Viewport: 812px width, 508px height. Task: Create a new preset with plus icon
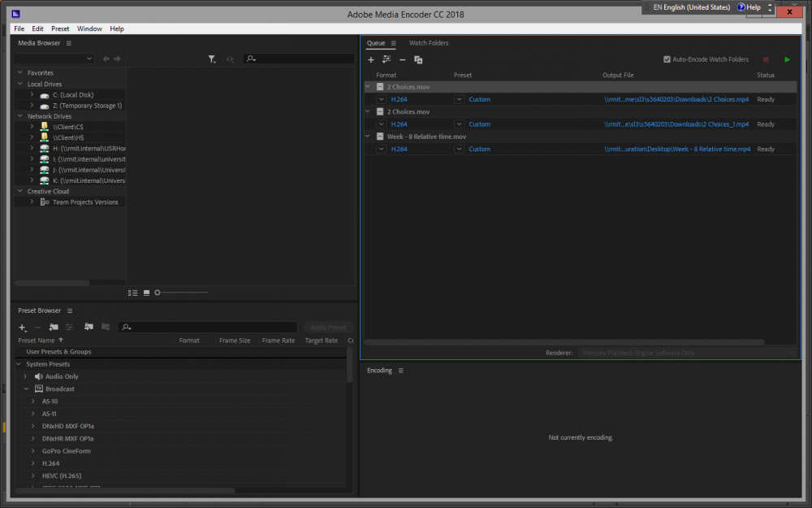tap(22, 328)
